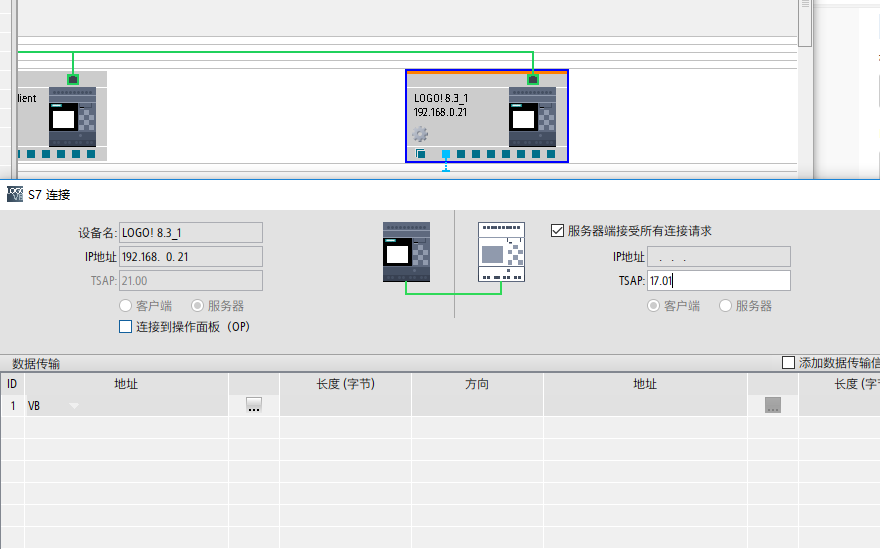
Task: Select the local 服务器 radio button
Action: point(197,305)
